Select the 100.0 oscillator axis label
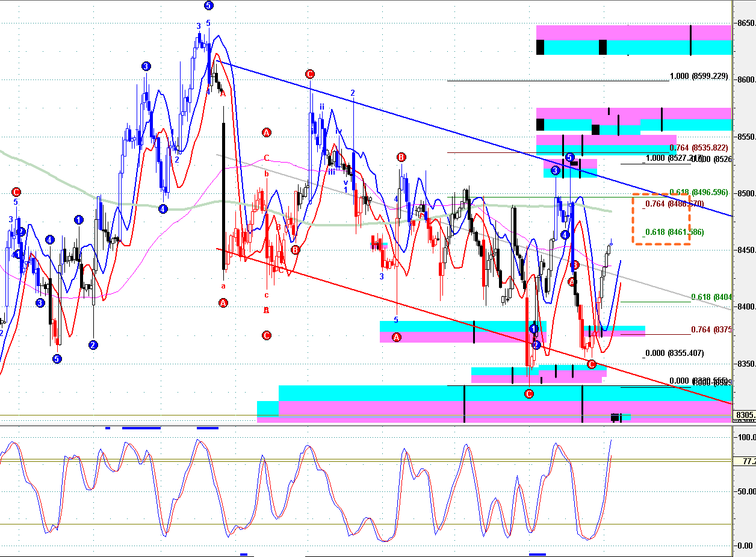Screen dimensions: 756x557 [x=746, y=437]
